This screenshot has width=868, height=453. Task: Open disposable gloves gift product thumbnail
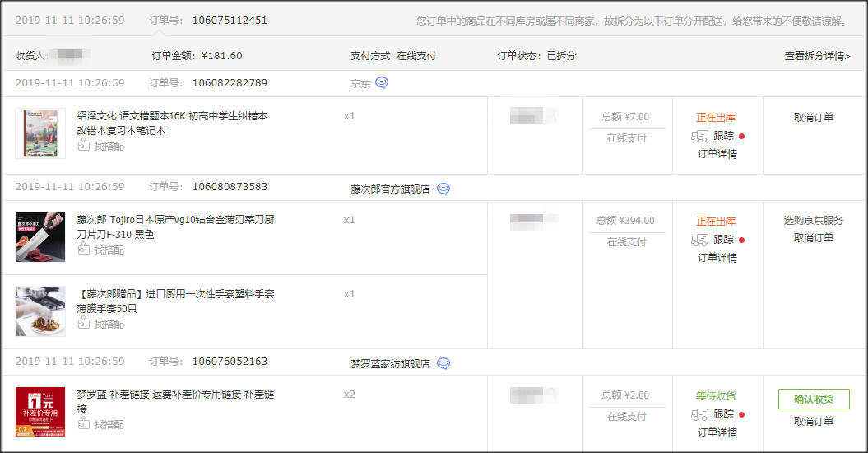click(x=40, y=311)
